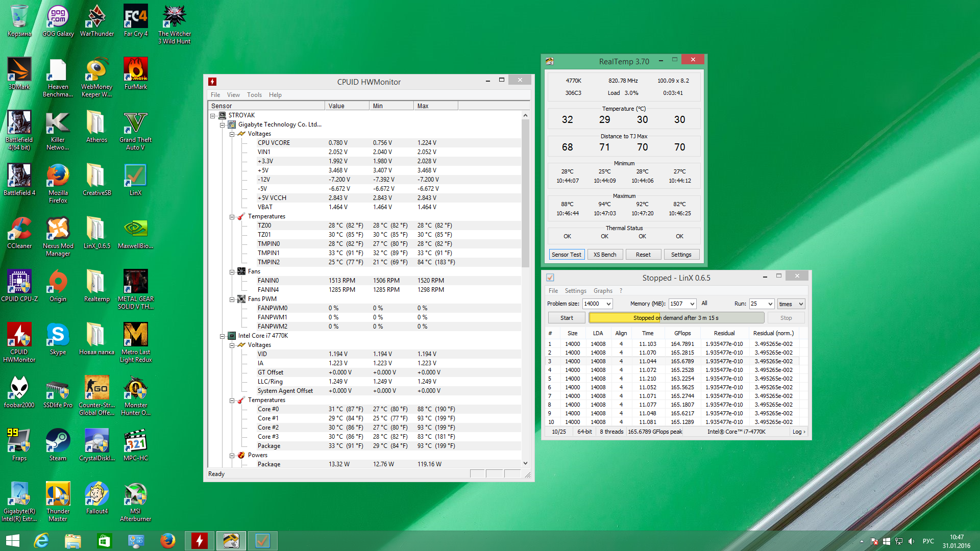980x551 pixels.
Task: Open the Graphs menu in LinX
Action: tap(602, 291)
